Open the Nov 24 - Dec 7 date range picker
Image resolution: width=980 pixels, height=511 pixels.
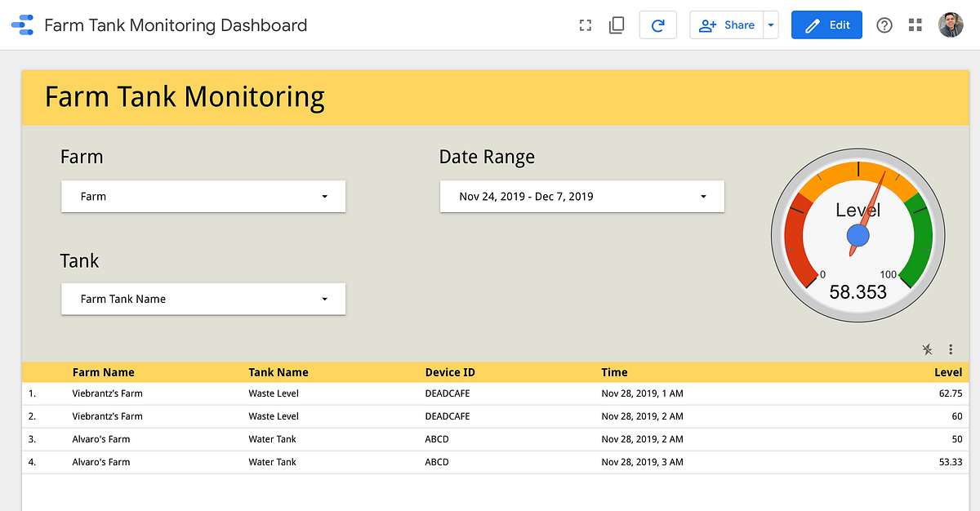[x=581, y=196]
